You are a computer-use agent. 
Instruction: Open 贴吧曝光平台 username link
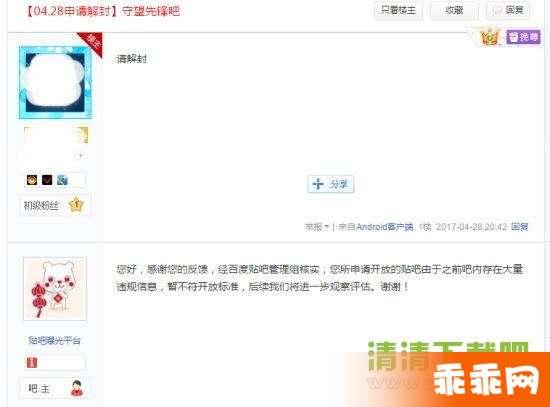click(x=55, y=340)
